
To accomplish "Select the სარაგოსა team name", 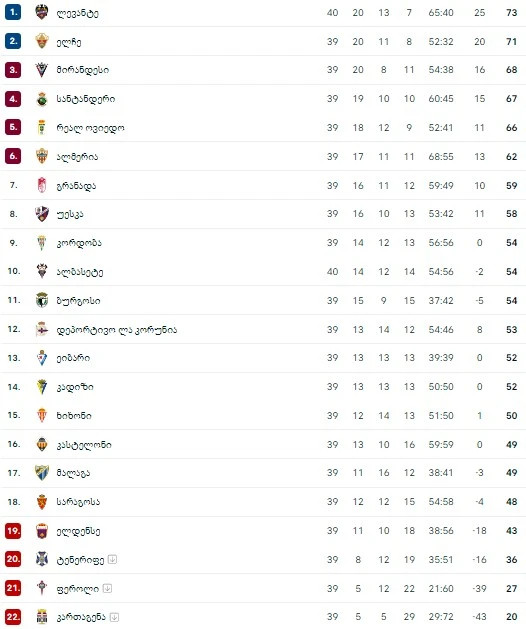I will pyautogui.click(x=78, y=502).
